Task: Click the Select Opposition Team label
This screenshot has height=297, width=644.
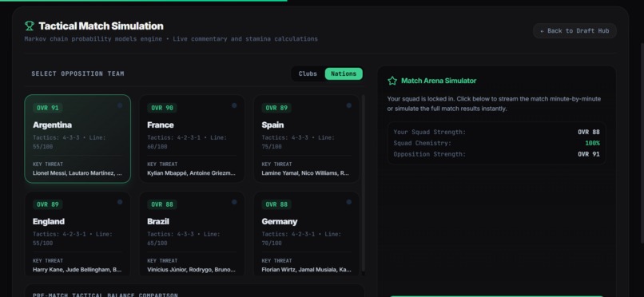Action: [x=78, y=73]
